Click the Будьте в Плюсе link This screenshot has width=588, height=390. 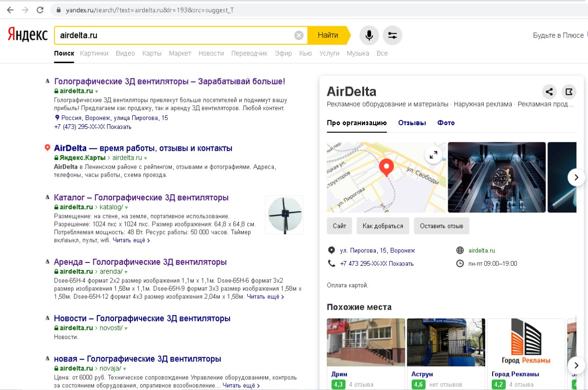(x=558, y=35)
